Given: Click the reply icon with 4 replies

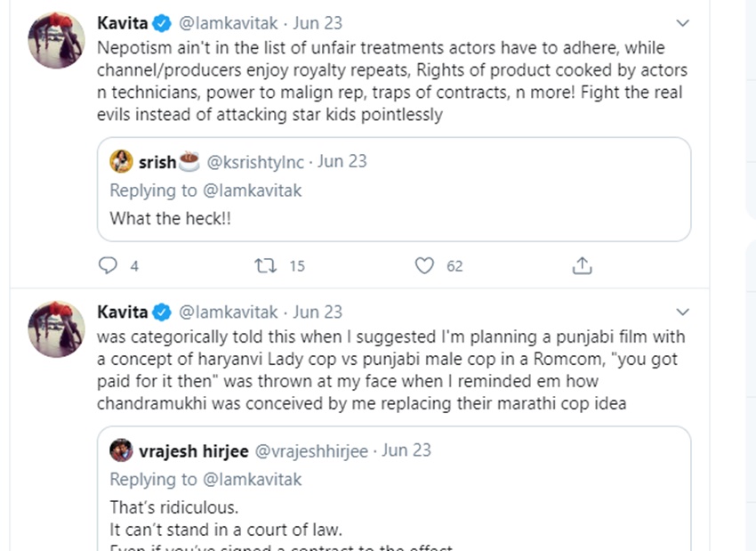Looking at the screenshot, I should (108, 265).
